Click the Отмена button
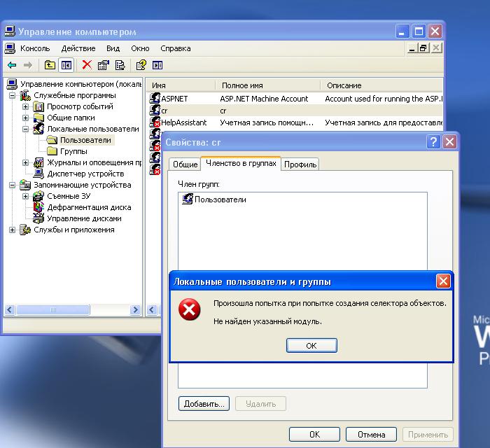The height and width of the screenshot is (448, 490). 371,435
